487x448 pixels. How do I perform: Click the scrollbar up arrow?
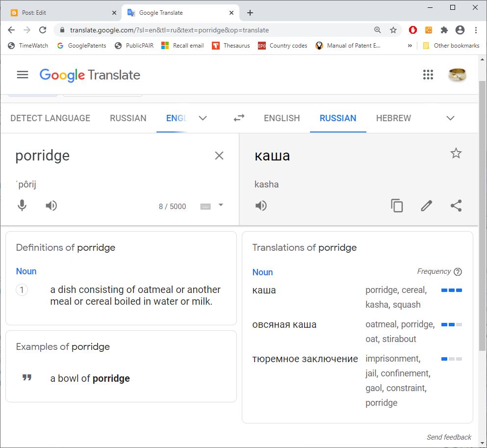[482, 59]
